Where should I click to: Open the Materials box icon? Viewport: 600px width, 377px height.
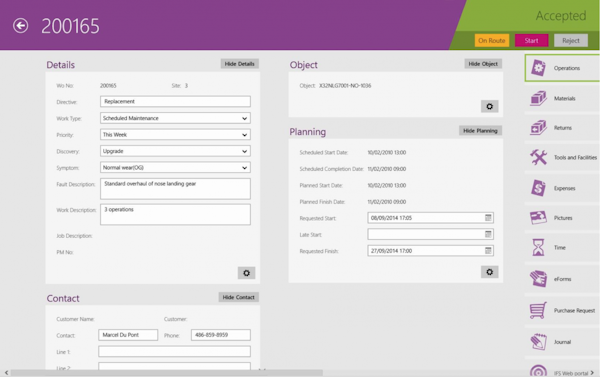[x=538, y=98]
